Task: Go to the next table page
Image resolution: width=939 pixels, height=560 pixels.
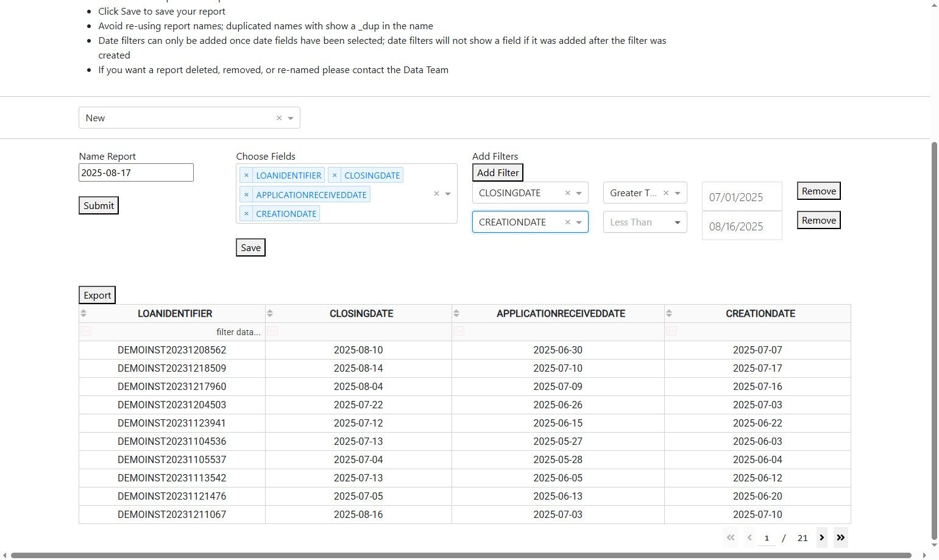Action: pos(822,537)
